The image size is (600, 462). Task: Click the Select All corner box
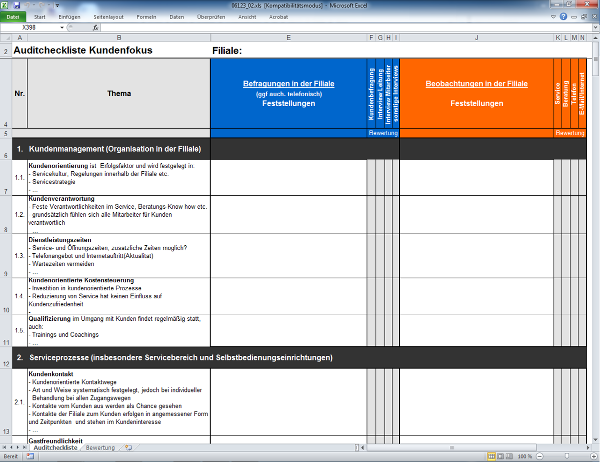[x=6, y=38]
